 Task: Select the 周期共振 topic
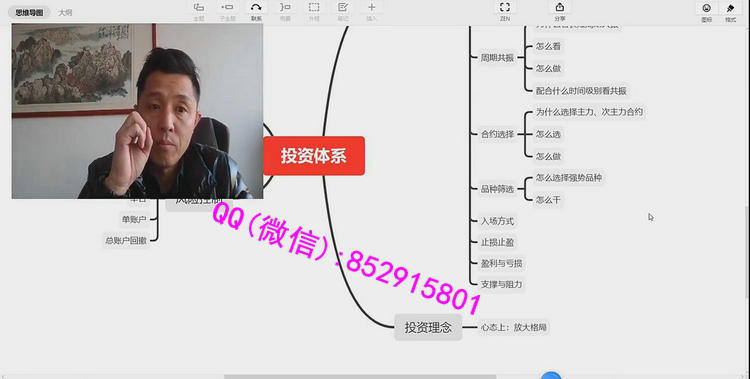497,57
